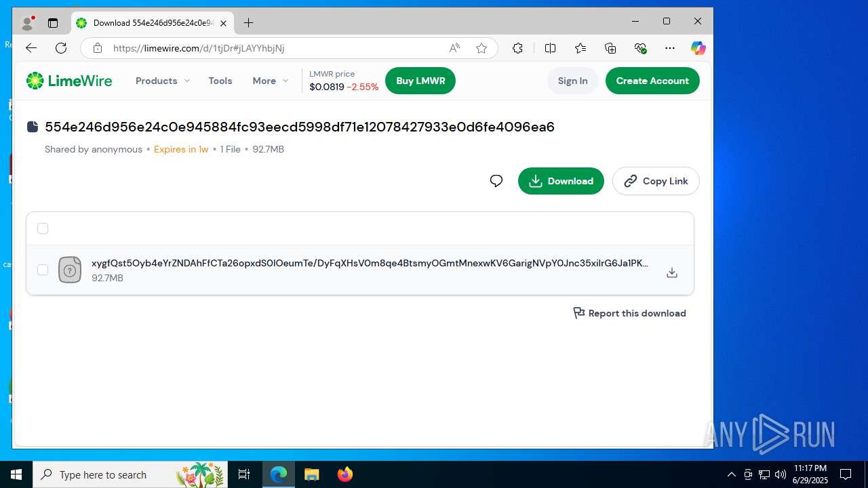This screenshot has height=488, width=868.
Task: Open Browser essentials heart icon
Action: point(640,48)
